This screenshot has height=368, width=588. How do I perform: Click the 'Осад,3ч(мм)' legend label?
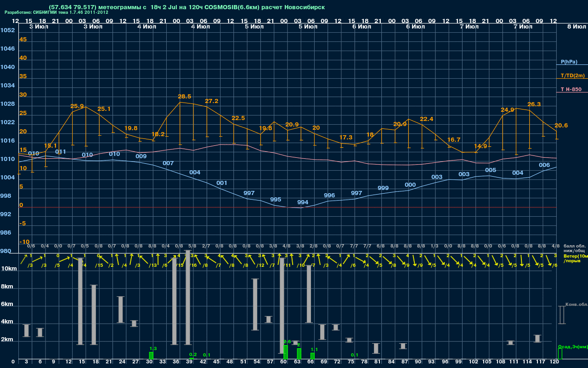572,346
